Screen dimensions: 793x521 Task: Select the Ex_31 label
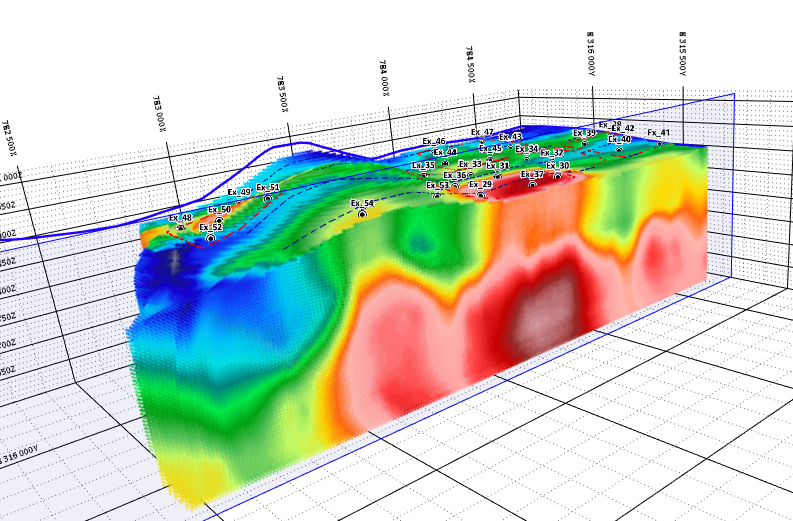click(498, 165)
